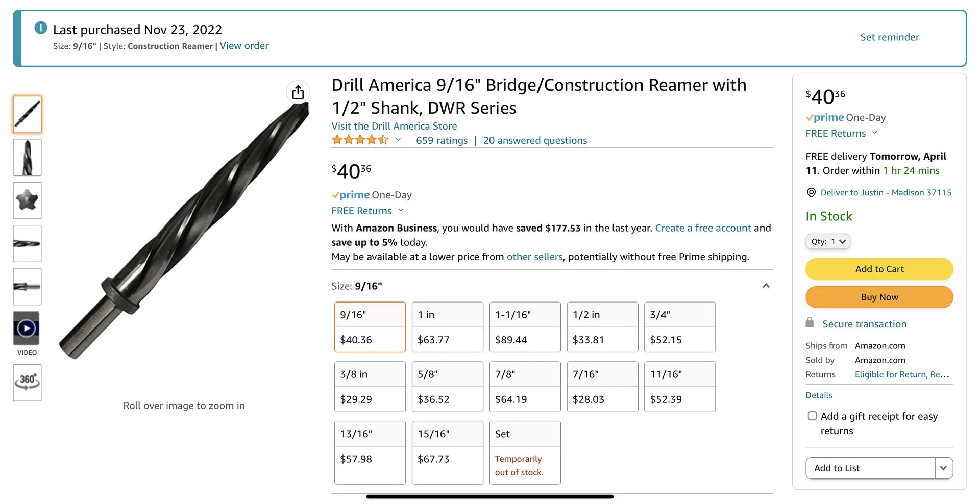This screenshot has height=504, width=980.
Task: Click the Buy Now button
Action: click(x=879, y=297)
